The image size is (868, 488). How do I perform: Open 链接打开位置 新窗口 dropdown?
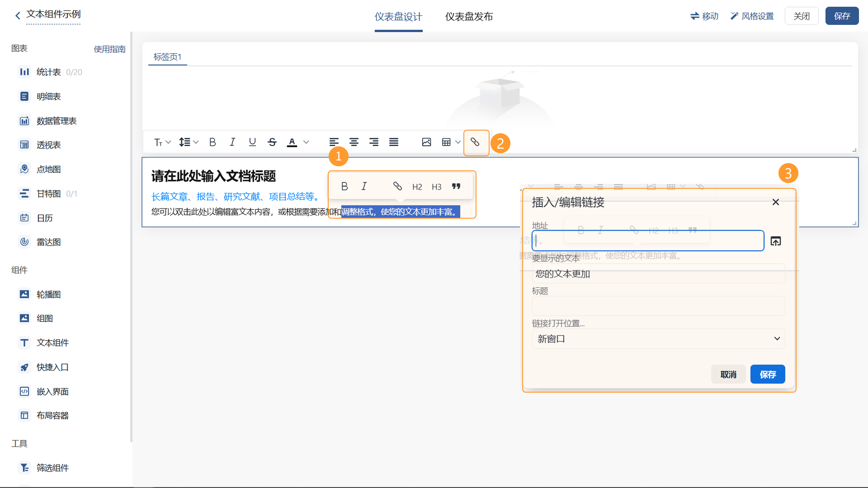pyautogui.click(x=658, y=339)
